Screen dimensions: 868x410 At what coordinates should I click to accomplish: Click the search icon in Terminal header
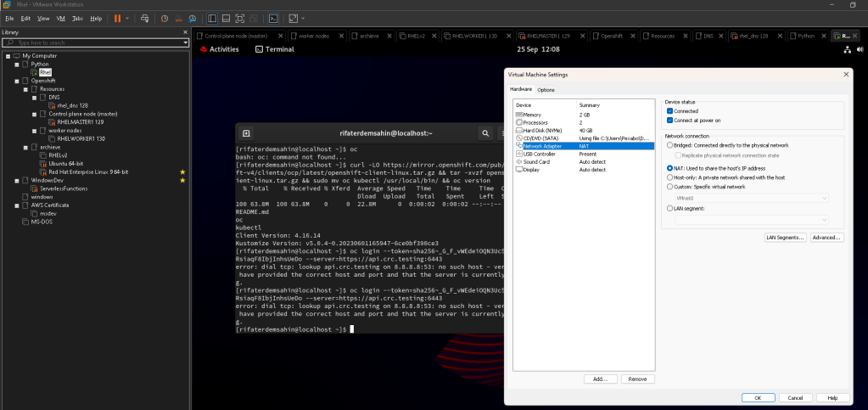(485, 133)
